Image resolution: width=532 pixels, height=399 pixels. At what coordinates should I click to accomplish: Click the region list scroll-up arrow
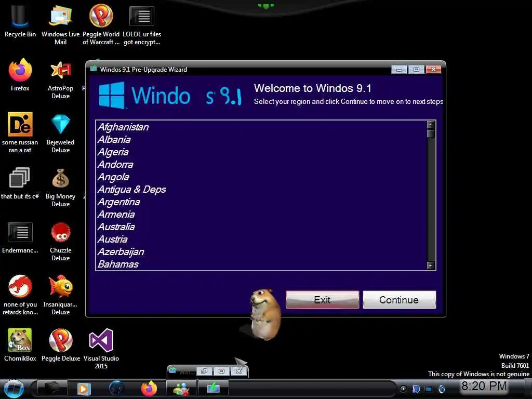coord(431,125)
